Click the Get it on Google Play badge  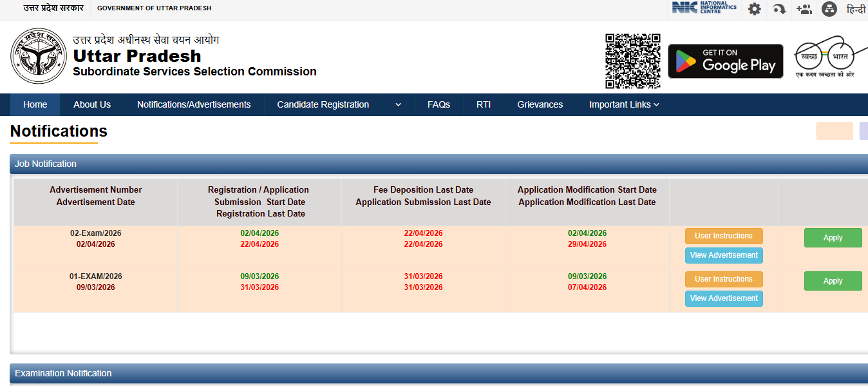coord(725,61)
